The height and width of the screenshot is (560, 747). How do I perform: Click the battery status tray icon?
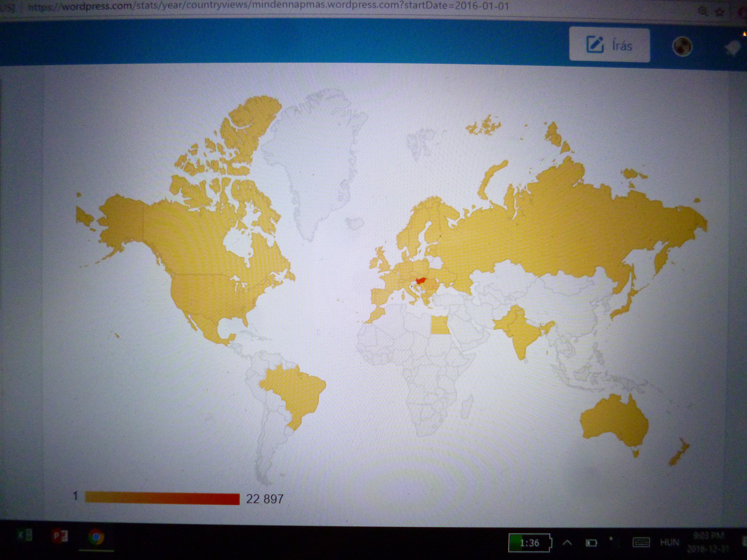tap(591, 543)
